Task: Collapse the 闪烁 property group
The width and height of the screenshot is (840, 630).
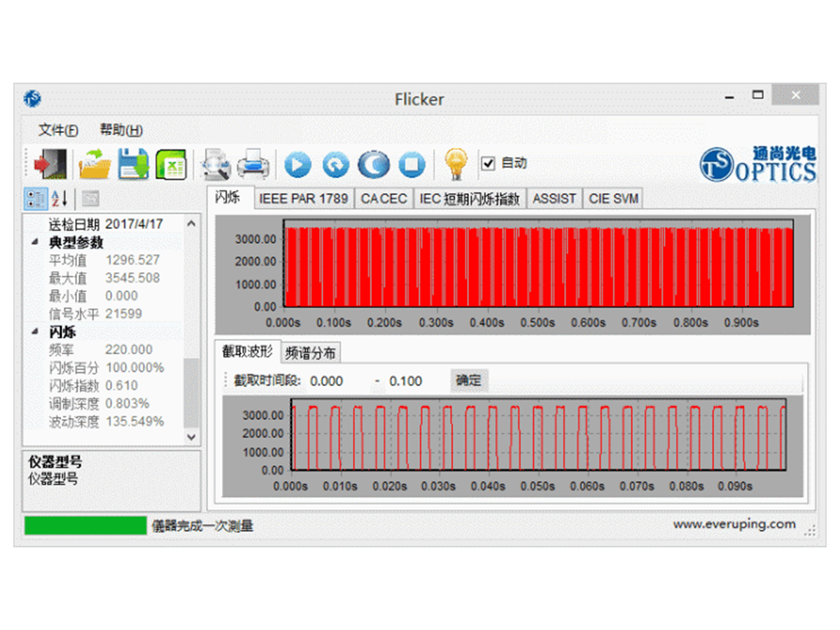Action: point(35,332)
